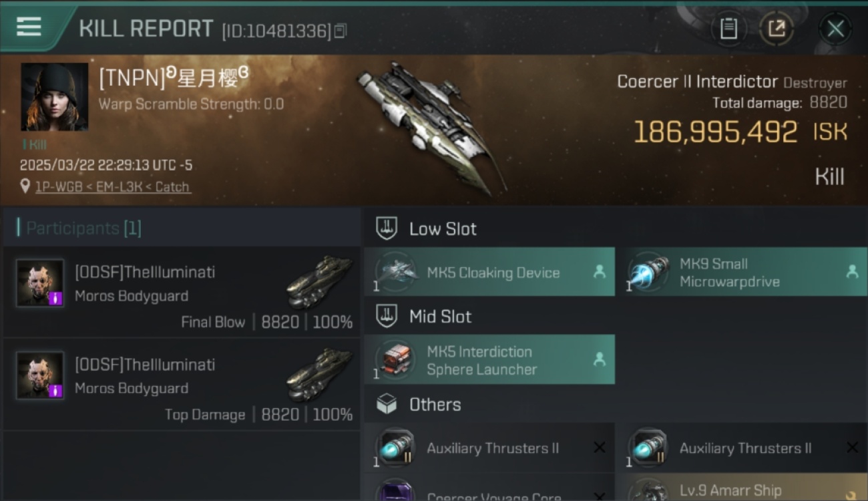The image size is (868, 501).
Task: Open Final Blow participant TheIlluminati portrait
Action: coord(40,283)
